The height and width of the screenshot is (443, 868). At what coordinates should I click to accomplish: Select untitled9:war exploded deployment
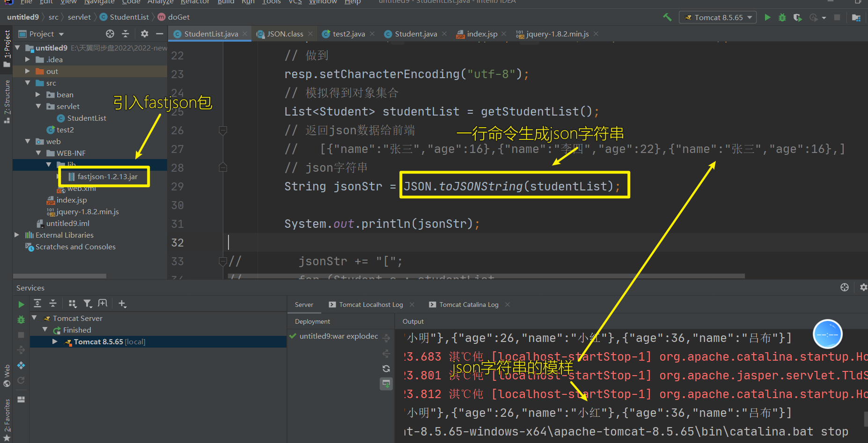tap(334, 336)
